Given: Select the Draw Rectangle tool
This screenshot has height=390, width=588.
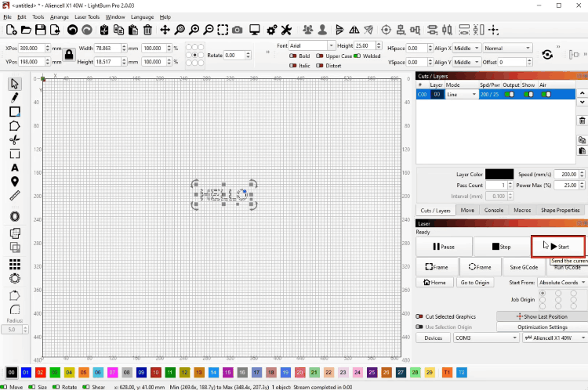Looking at the screenshot, I should (x=14, y=111).
